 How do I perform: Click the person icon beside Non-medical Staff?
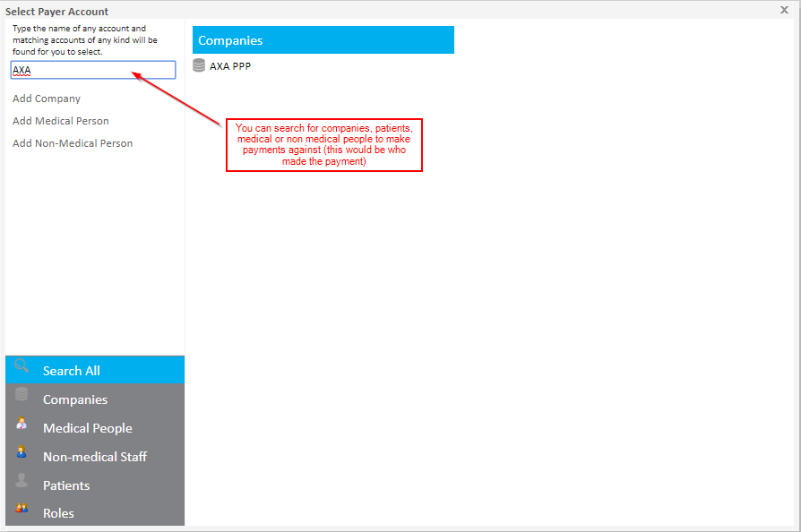[22, 452]
